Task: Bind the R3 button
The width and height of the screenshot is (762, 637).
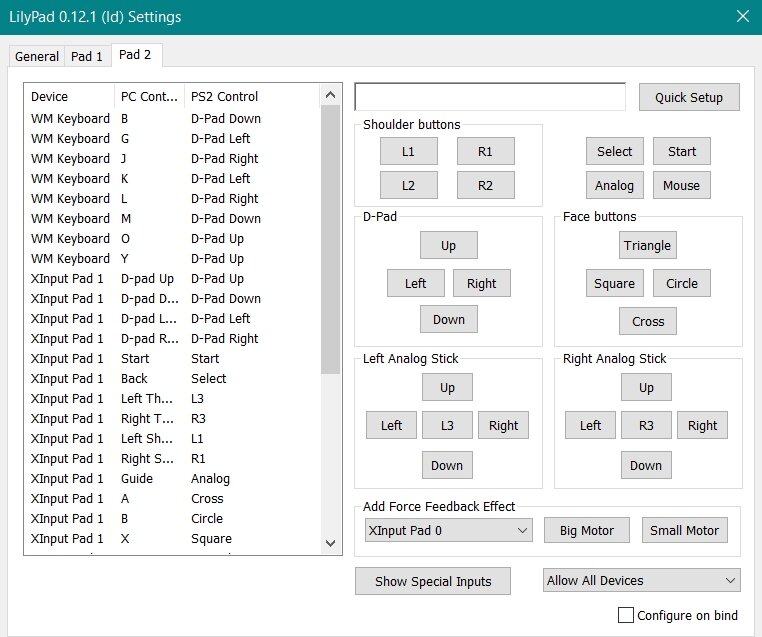Action: (x=646, y=425)
